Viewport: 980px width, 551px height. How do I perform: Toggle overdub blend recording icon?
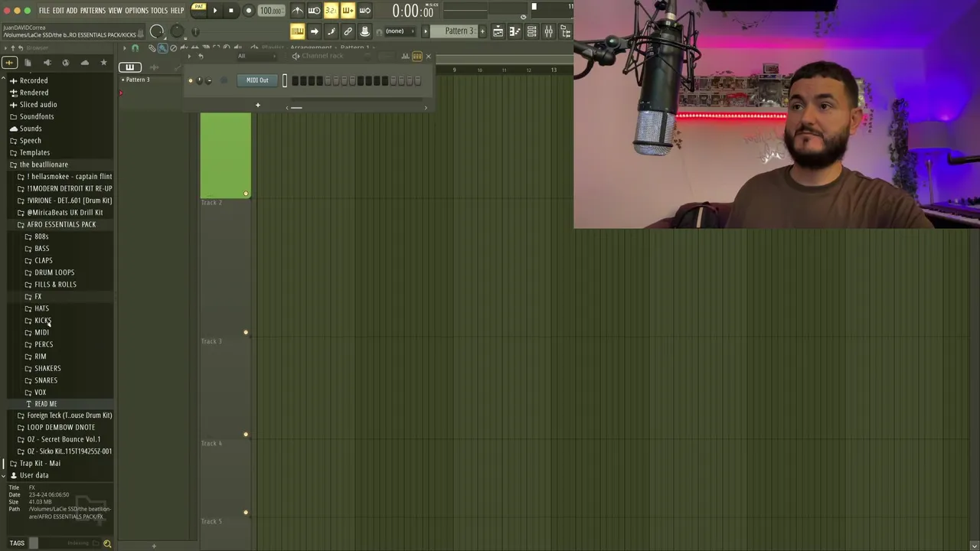pyautogui.click(x=348, y=11)
